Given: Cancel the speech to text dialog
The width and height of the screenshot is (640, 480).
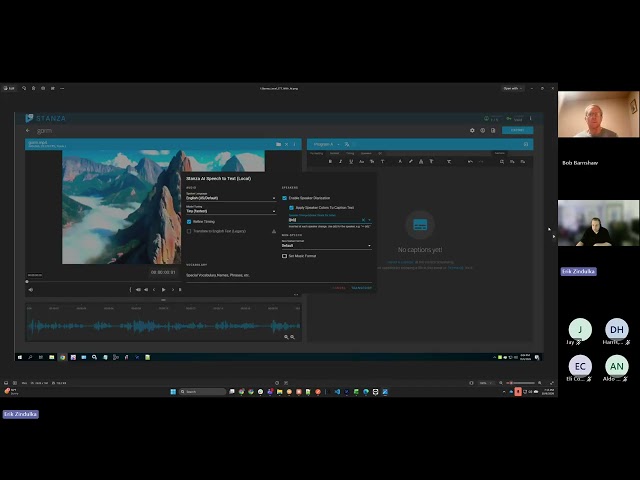Looking at the screenshot, I should 339,288.
